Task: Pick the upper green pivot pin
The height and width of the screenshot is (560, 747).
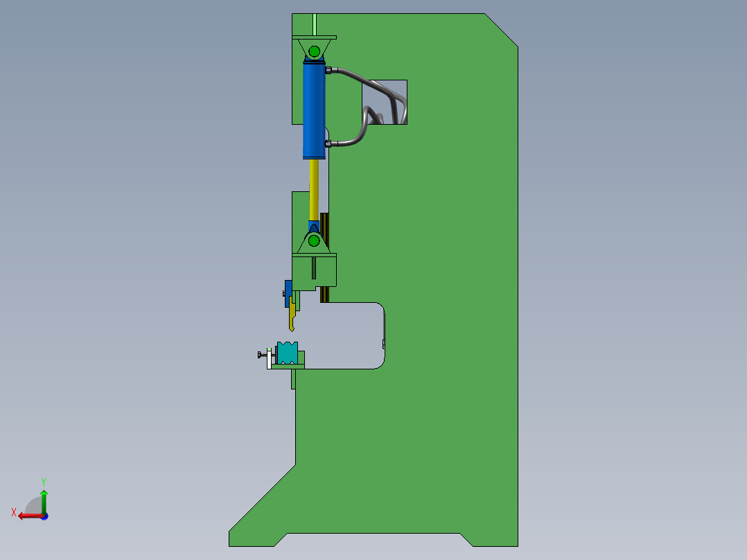Action: (x=314, y=51)
